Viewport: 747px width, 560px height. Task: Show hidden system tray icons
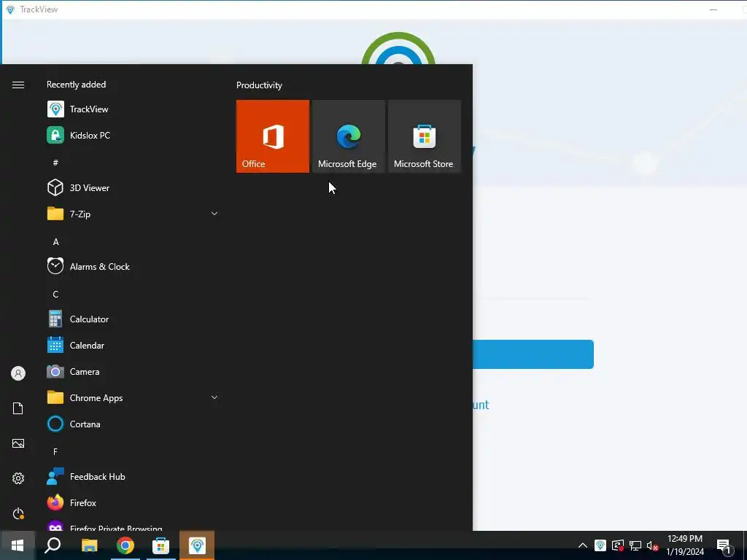(x=583, y=545)
